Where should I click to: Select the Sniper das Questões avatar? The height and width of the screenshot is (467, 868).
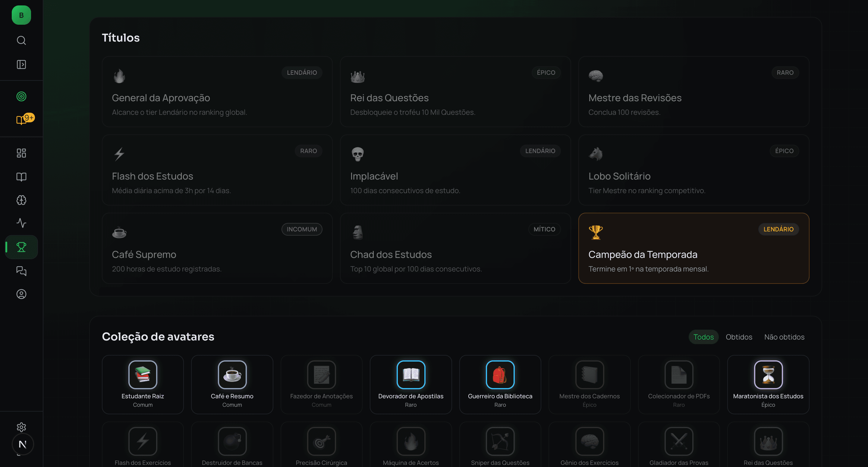pyautogui.click(x=500, y=445)
